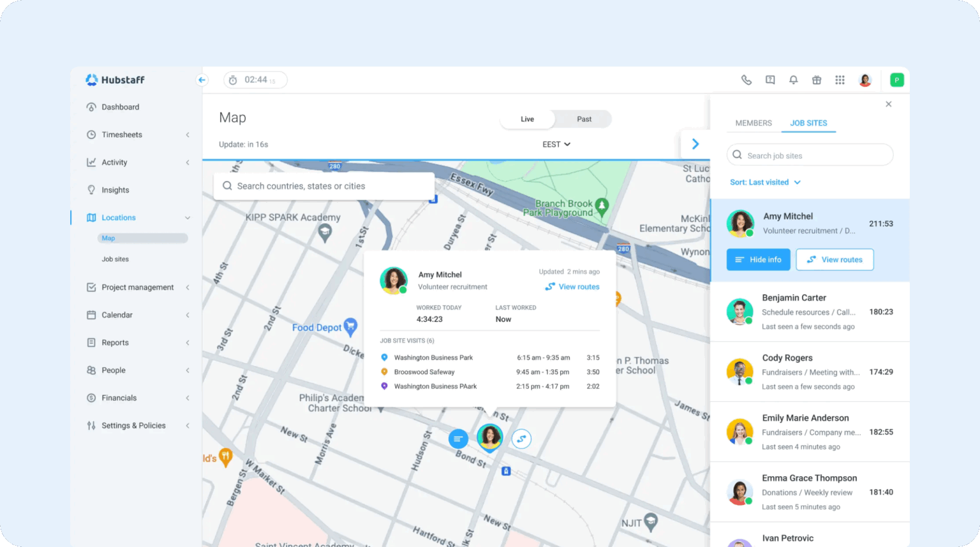Image resolution: width=980 pixels, height=547 pixels.
Task: Click View routes link in map popup
Action: click(x=572, y=287)
